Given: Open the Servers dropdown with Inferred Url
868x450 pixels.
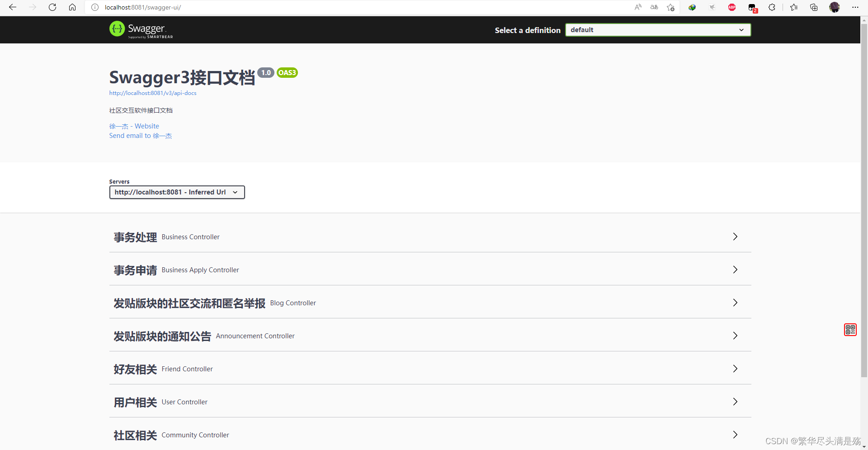Looking at the screenshot, I should tap(177, 192).
